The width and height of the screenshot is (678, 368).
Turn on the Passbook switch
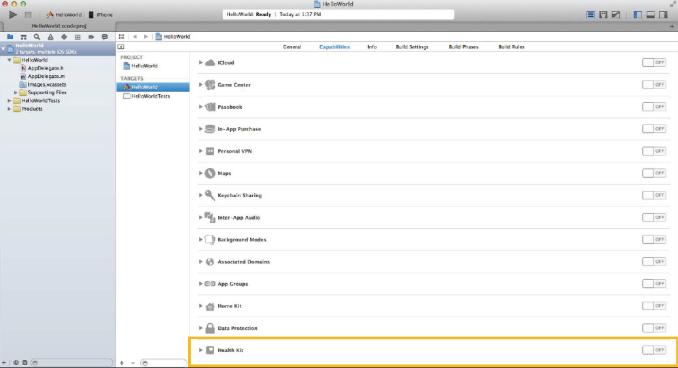click(654, 107)
